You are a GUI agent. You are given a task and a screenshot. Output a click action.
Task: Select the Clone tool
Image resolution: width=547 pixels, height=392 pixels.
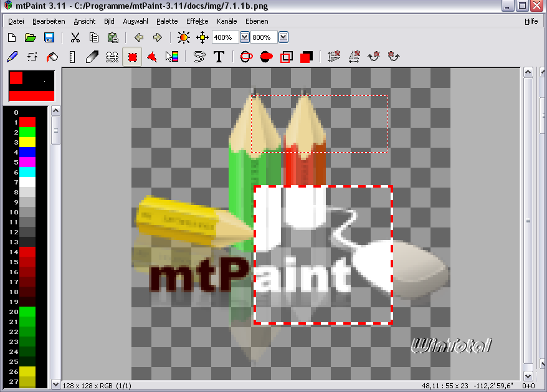[112, 57]
